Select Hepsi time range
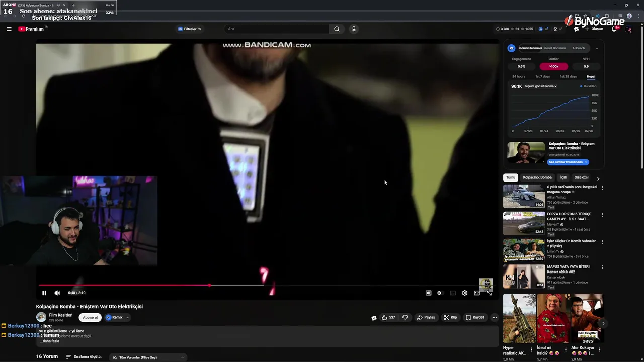 [x=591, y=76]
